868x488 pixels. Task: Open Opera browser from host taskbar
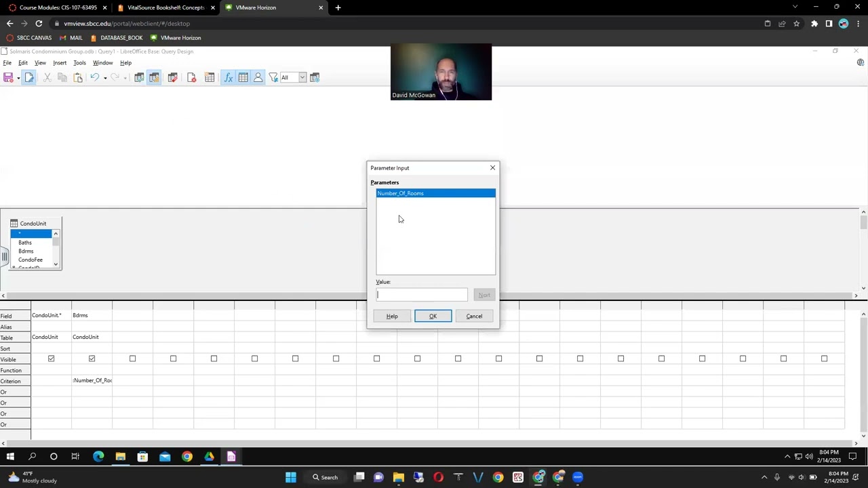tap(438, 477)
